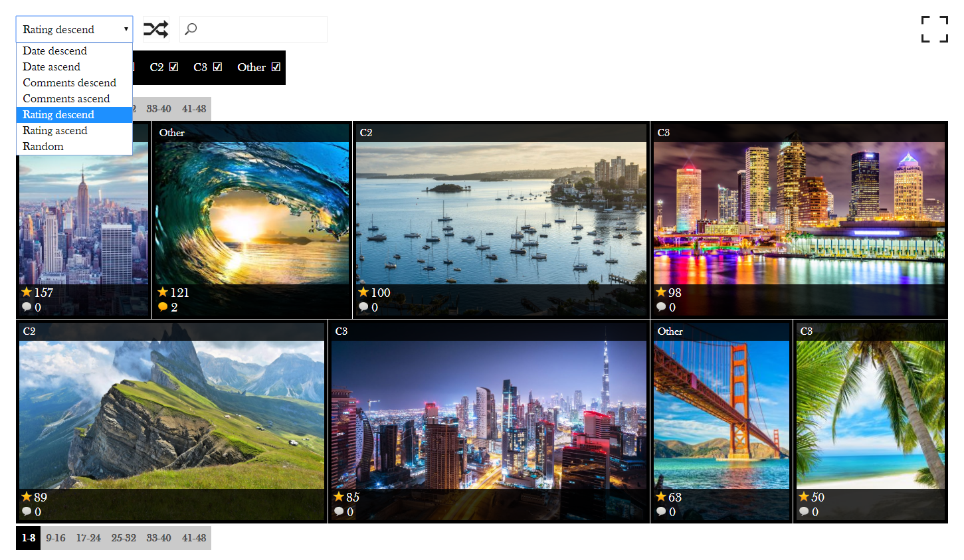Image resolution: width=964 pixels, height=560 pixels.
Task: Click the comment bubble on the palm beach image
Action: point(804,512)
